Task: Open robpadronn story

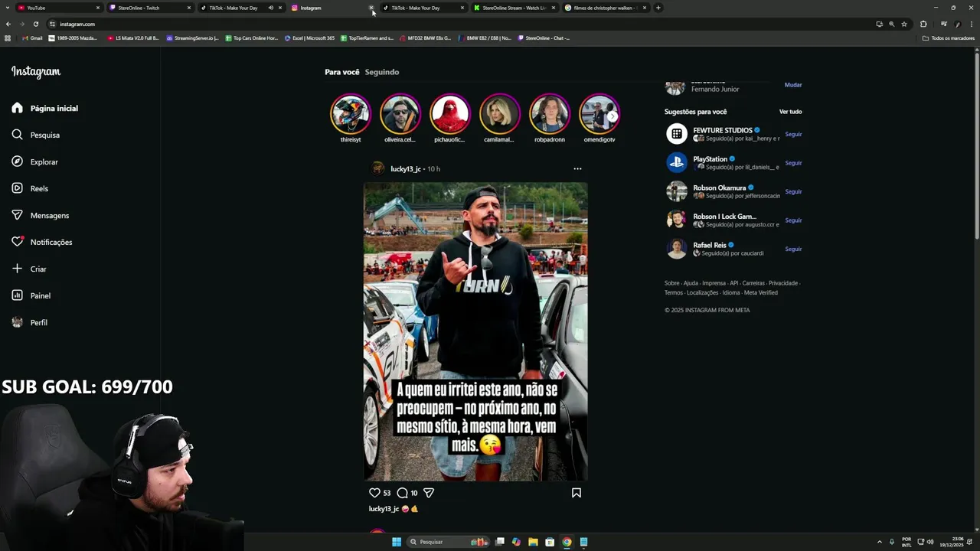Action: coord(550,113)
